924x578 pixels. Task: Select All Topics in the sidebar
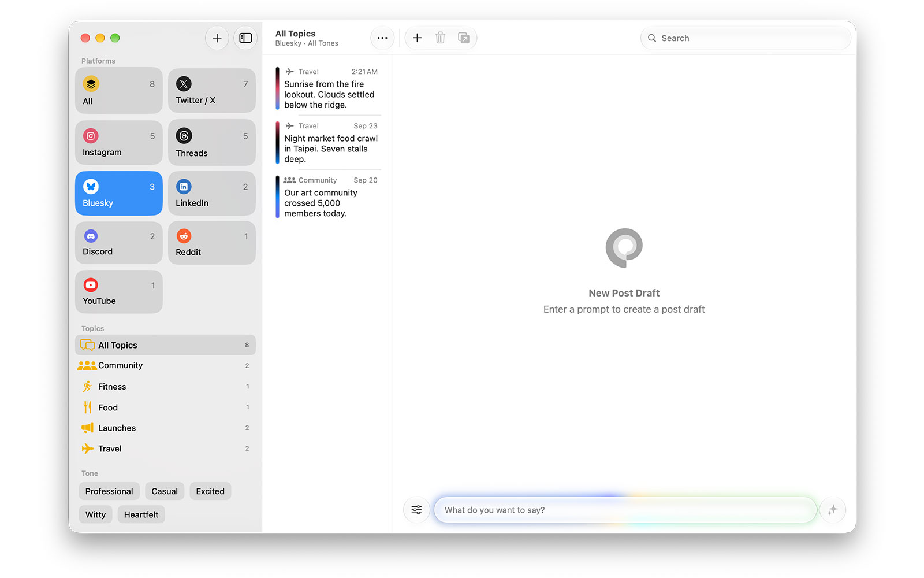165,345
